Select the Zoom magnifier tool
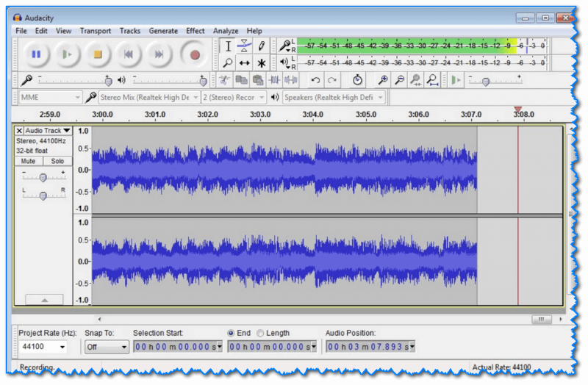Image resolution: width=588 pixels, height=385 pixels. [228, 63]
